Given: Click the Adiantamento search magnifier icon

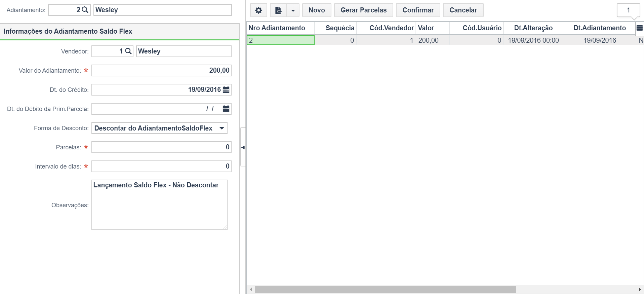Looking at the screenshot, I should 85,10.
